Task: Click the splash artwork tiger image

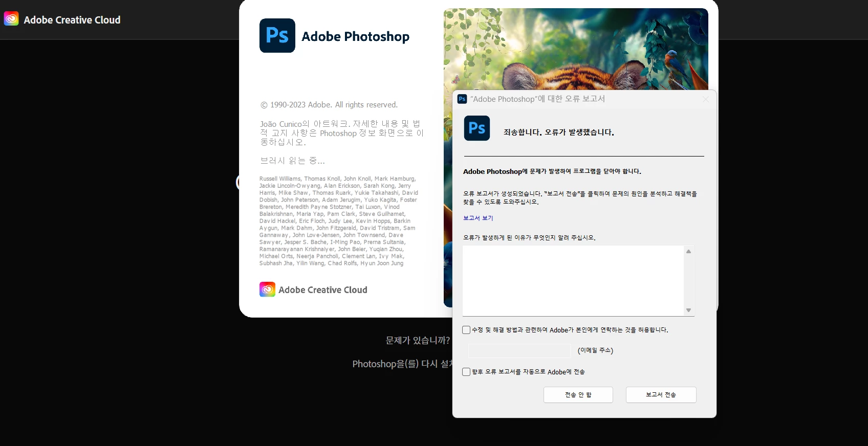Action: click(576, 49)
